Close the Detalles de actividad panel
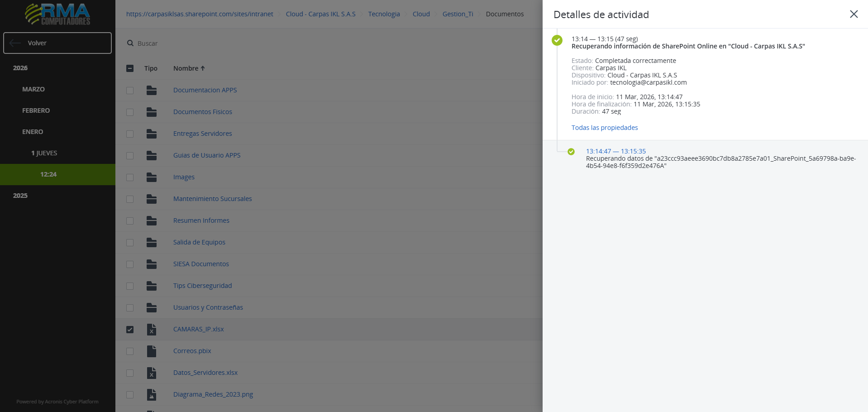Viewport: 868px width, 412px height. point(854,14)
